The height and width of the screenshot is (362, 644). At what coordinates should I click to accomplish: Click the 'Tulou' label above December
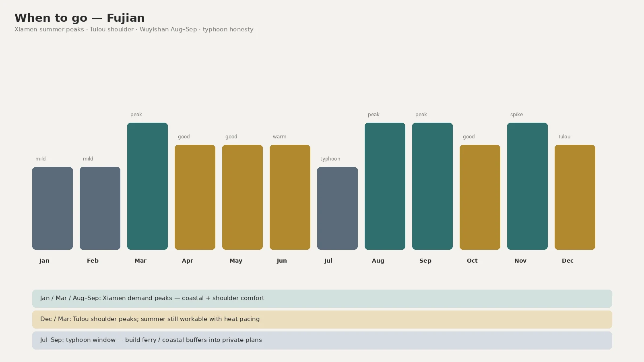click(x=564, y=137)
